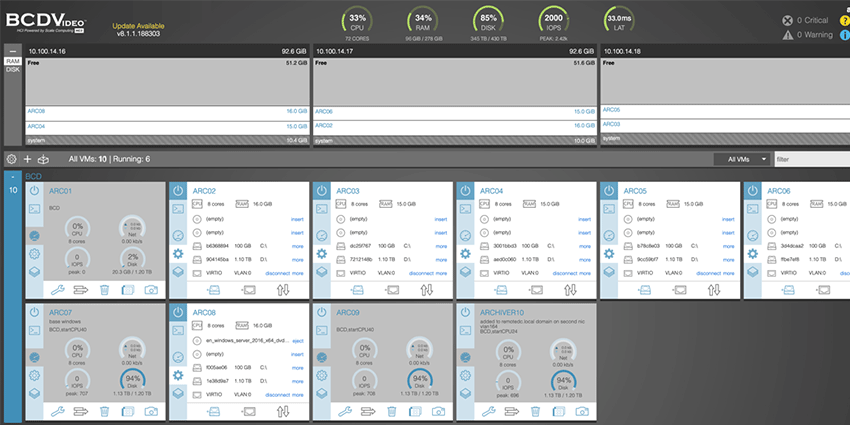Toggle power for ARCHIVER10
Screen dimensions: 850x425
tap(465, 313)
